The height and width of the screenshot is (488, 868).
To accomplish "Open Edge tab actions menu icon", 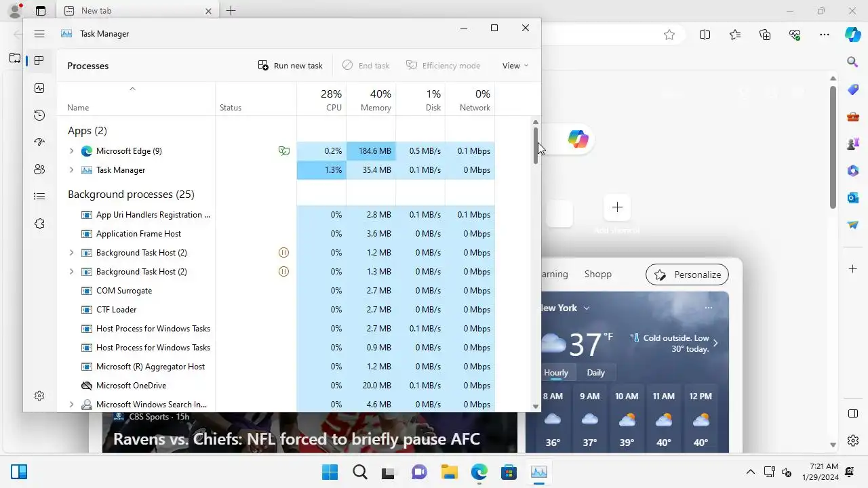I will 41,11.
